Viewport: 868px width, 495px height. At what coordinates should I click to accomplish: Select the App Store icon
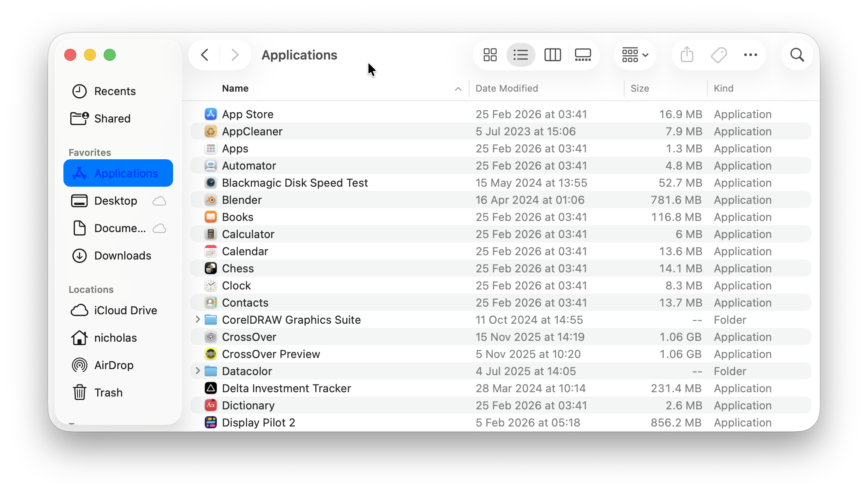(210, 114)
